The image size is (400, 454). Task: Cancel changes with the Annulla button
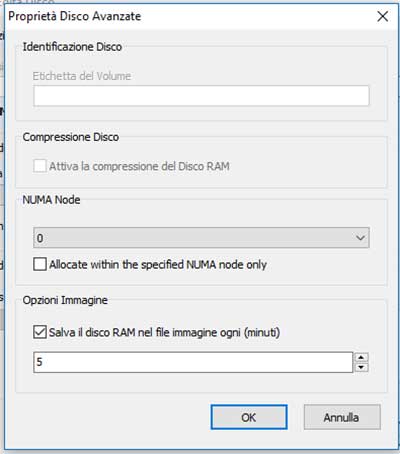(342, 417)
